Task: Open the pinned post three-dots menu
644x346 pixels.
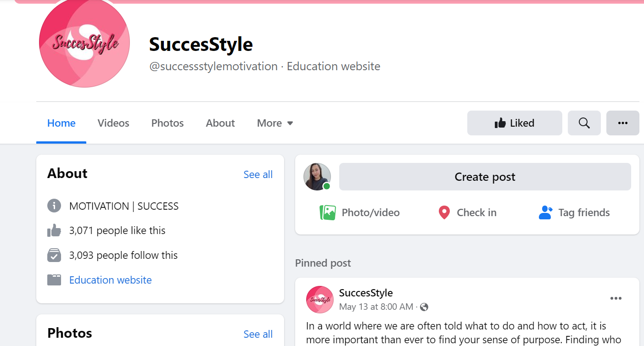Action: (x=616, y=299)
